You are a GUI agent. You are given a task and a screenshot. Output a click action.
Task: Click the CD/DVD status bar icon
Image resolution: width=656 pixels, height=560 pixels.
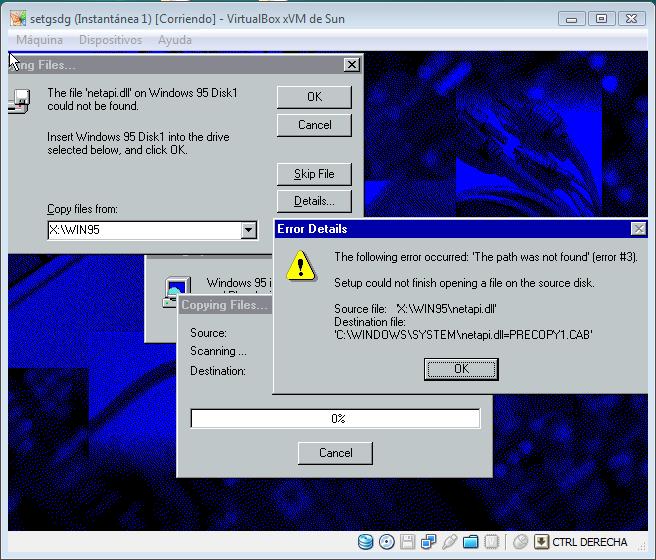click(x=387, y=542)
